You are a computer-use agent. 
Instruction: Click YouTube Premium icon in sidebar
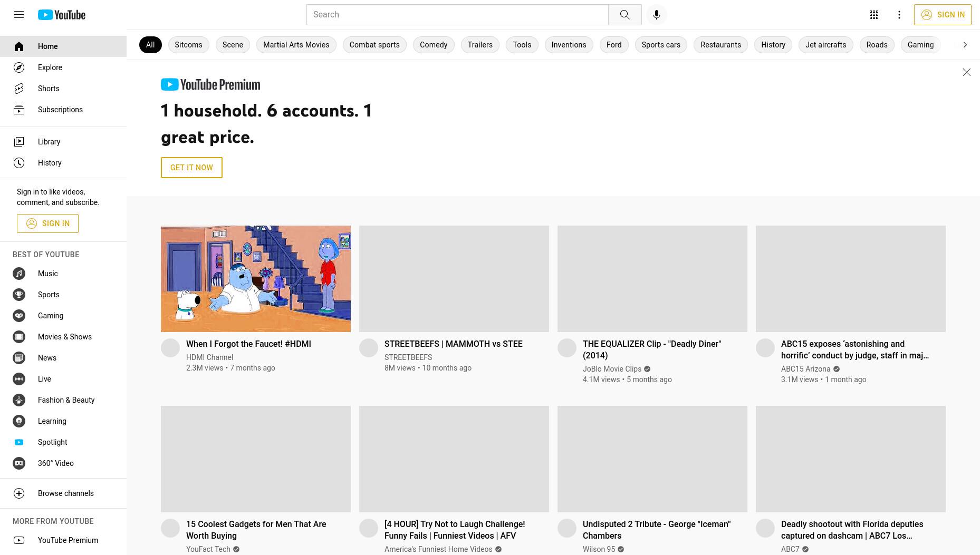coord(19,540)
